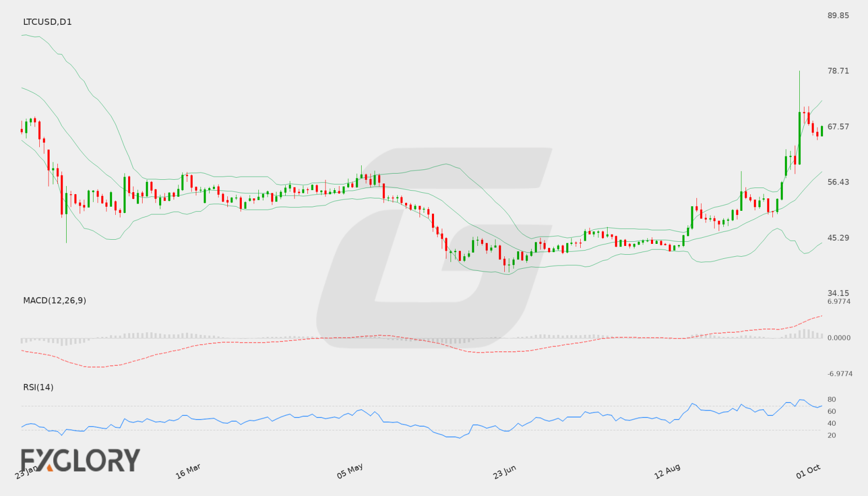The width and height of the screenshot is (868, 496).
Task: Click the MACD 6.9774 upper scale value
Action: tap(839, 301)
